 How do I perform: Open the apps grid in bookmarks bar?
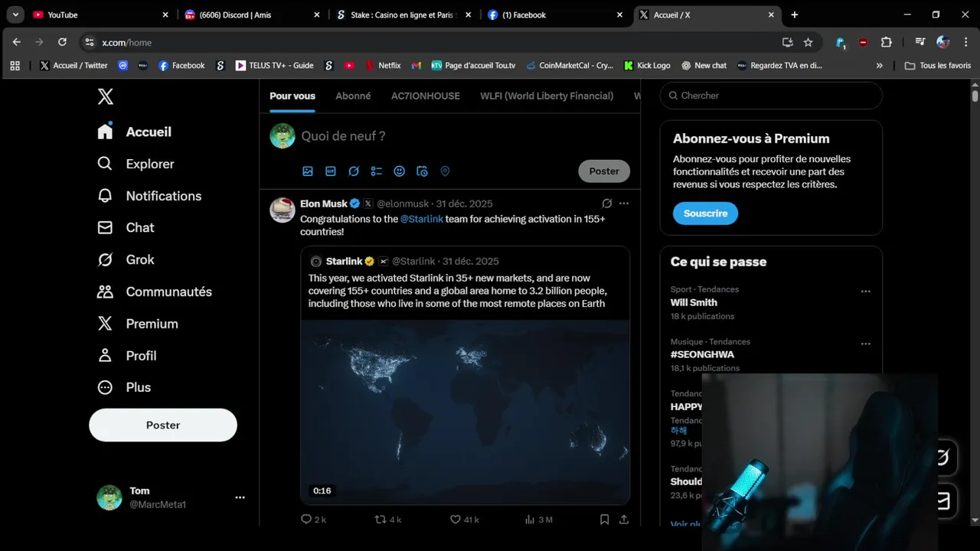coord(15,66)
